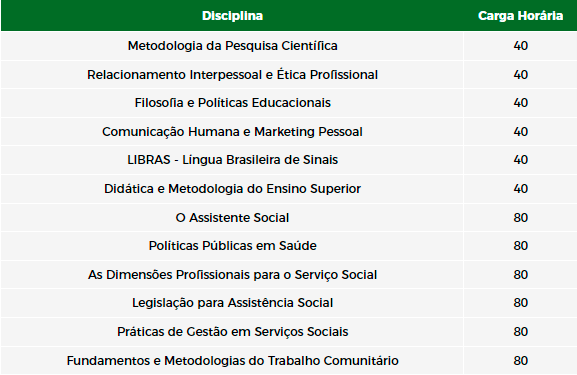The height and width of the screenshot is (375, 577).
Task: Click the 80 hours value for Trabalho Comunitário
Action: [520, 361]
